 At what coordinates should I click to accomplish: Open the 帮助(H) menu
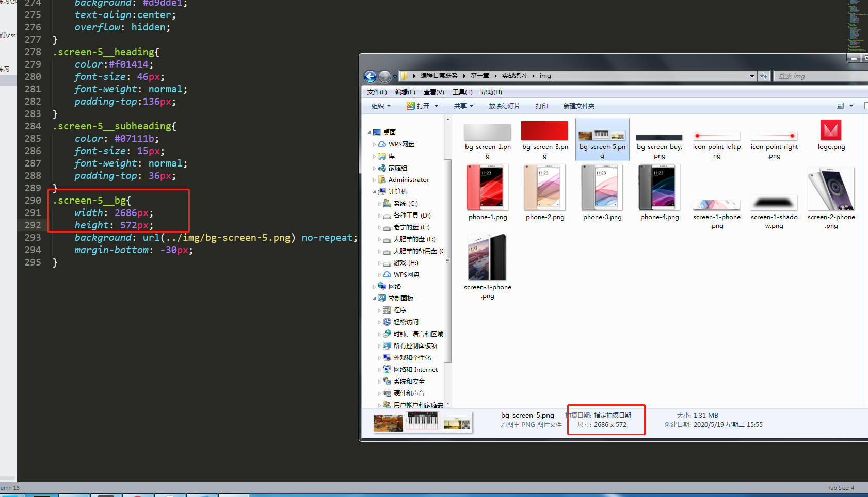click(x=491, y=92)
